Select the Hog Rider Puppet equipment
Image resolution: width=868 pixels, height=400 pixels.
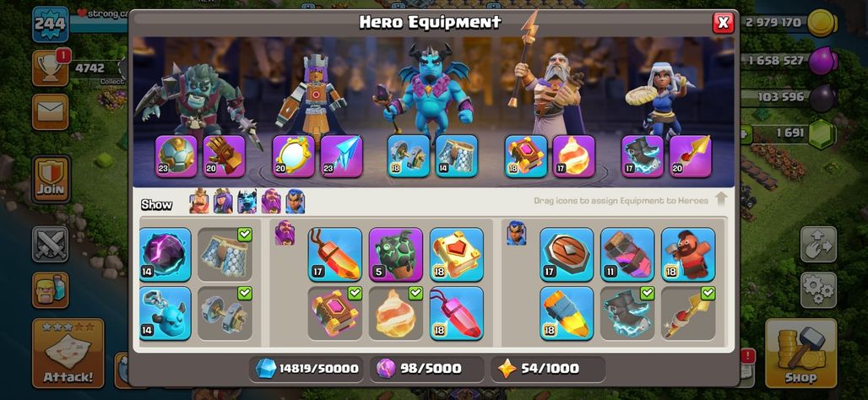click(688, 255)
